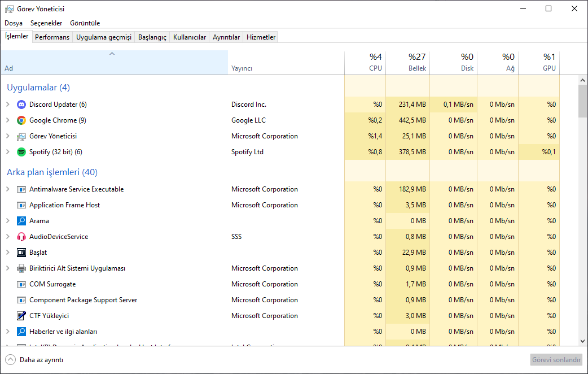Screen dimensions: 588x374
Task: Click the Discord Inc. publisher text
Action: click(249, 105)
